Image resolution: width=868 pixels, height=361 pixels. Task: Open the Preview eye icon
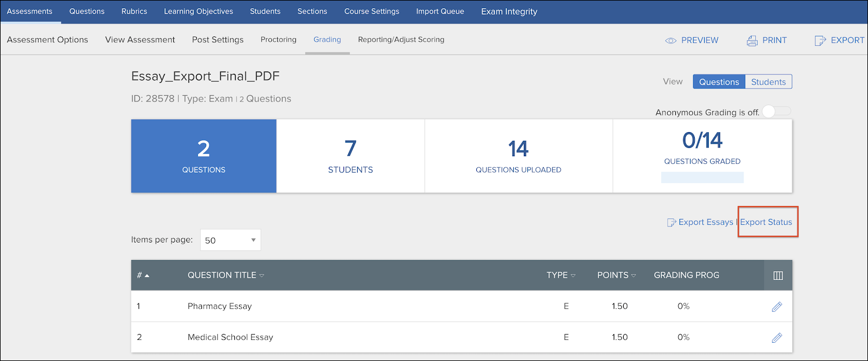pos(671,41)
